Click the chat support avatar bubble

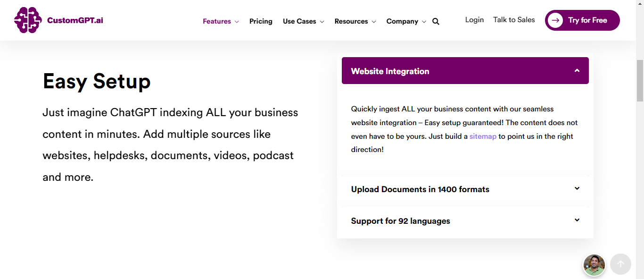(594, 265)
